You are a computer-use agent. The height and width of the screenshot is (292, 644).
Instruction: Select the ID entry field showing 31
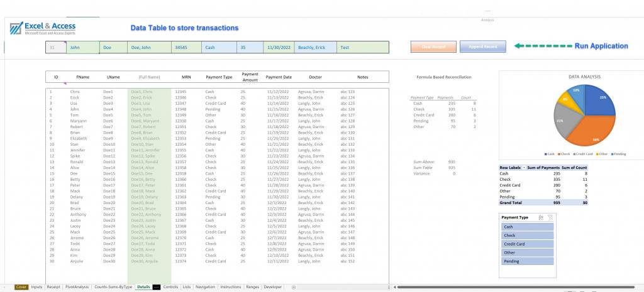coord(56,47)
